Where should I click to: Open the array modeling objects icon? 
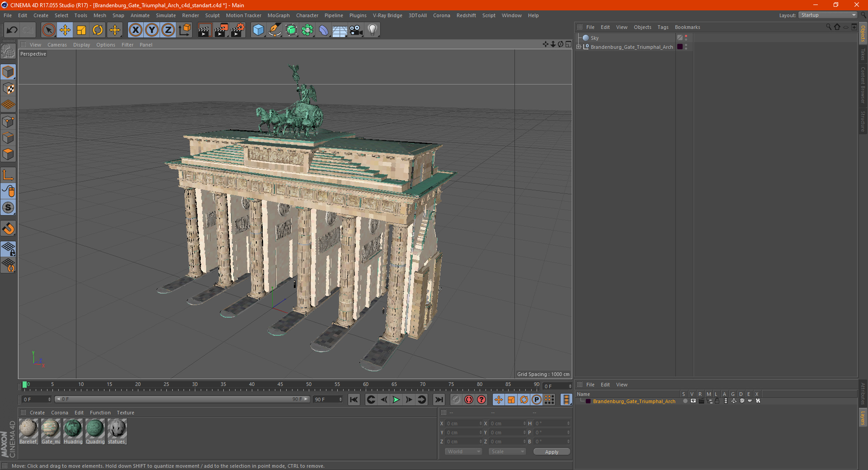click(307, 30)
